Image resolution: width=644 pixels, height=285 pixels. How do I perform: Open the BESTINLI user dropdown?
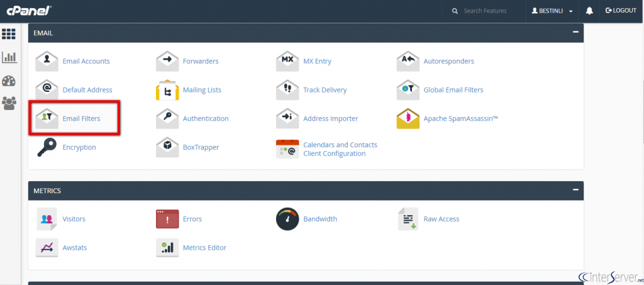pyautogui.click(x=552, y=11)
